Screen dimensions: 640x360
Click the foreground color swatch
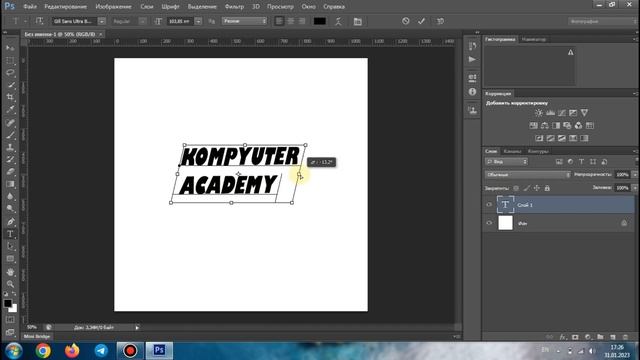(7, 303)
